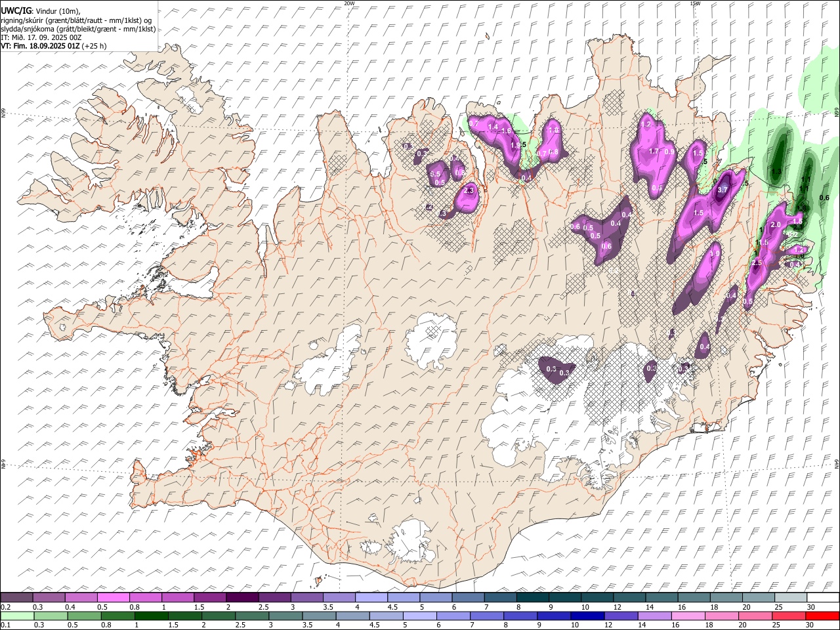Select the deep blue 10 swatch in lower scale
840x630 pixels.
click(587, 616)
